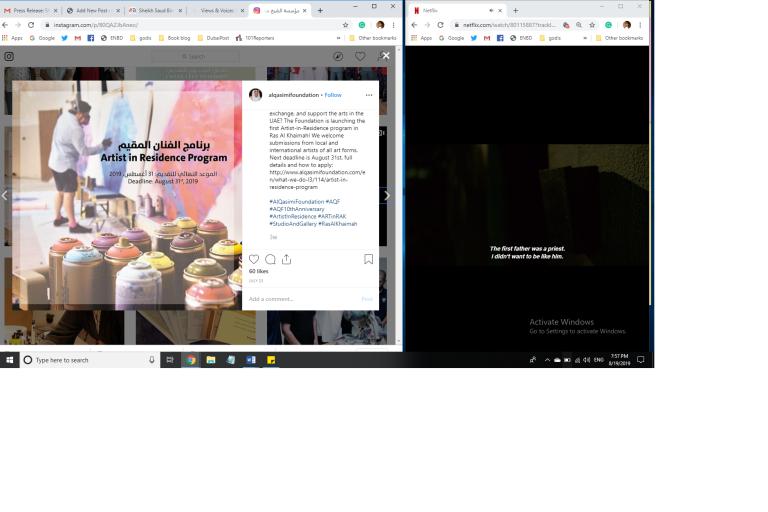The width and height of the screenshot is (768, 512).
Task: Bookmark the Instagram page with star icon
Action: click(x=346, y=24)
